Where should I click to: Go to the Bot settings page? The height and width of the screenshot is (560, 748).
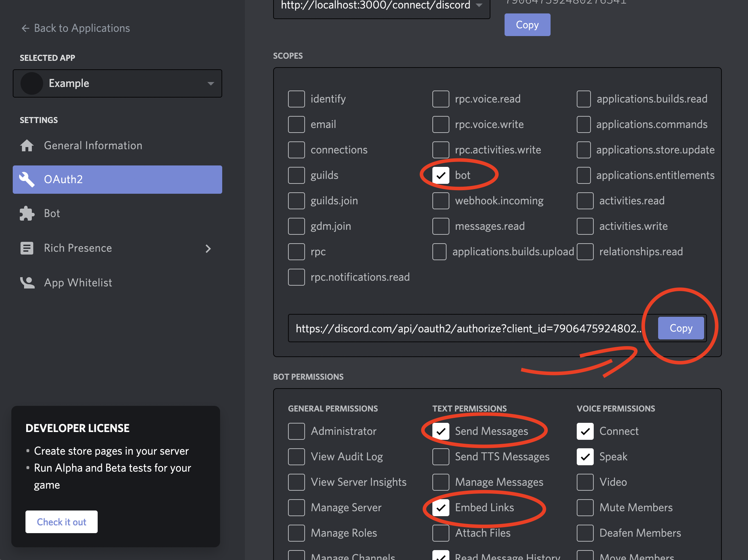point(52,214)
